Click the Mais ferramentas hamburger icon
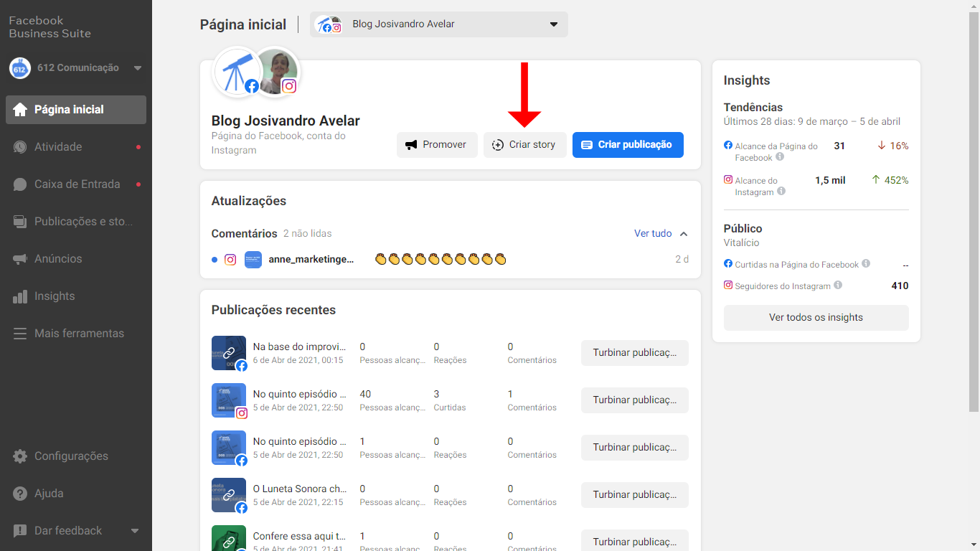This screenshot has height=551, width=980. click(x=20, y=334)
